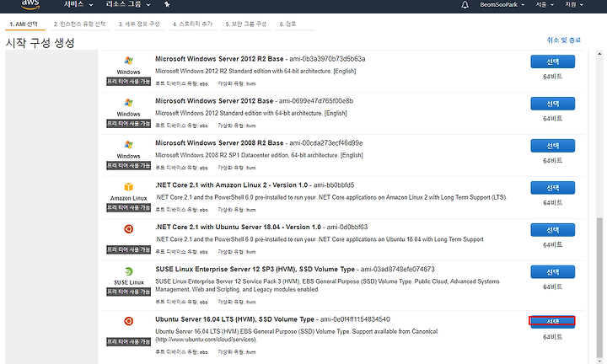Click Ubuntu icon for .NET Core 2.1 Ubuntu
The width and height of the screenshot is (607, 364).
coord(128,229)
